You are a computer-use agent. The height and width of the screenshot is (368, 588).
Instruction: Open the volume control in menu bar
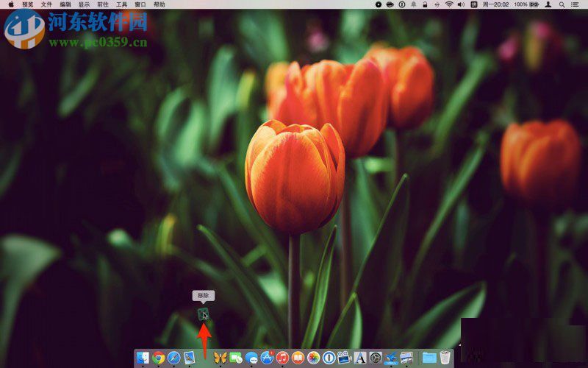tap(462, 4)
